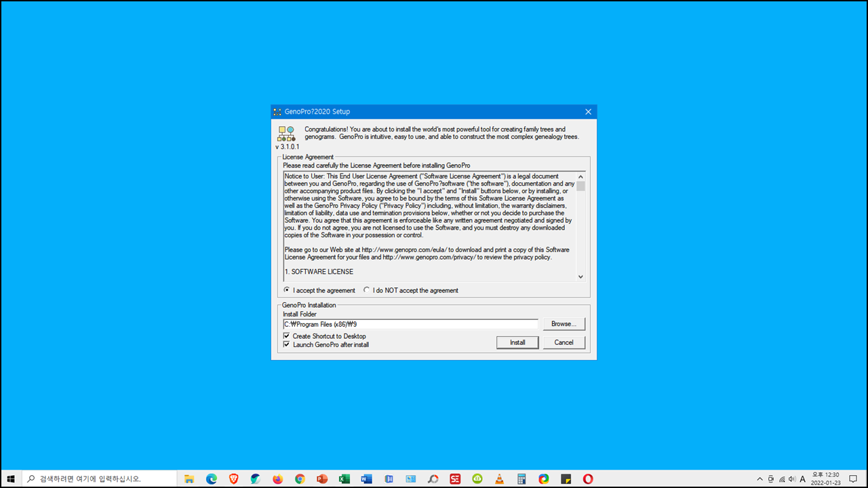Open the notification center icon
This screenshot has width=868, height=488.
coord(853,479)
